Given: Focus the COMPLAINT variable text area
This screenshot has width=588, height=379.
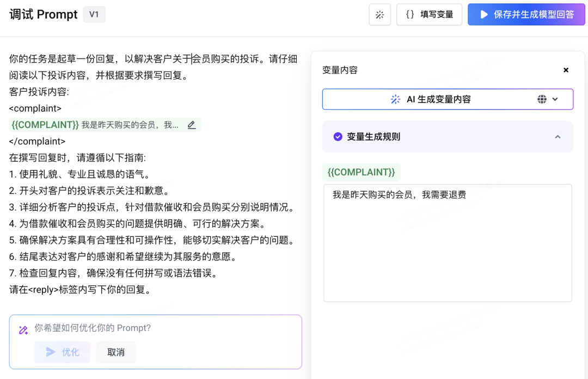Looking at the screenshot, I should pyautogui.click(x=448, y=243).
